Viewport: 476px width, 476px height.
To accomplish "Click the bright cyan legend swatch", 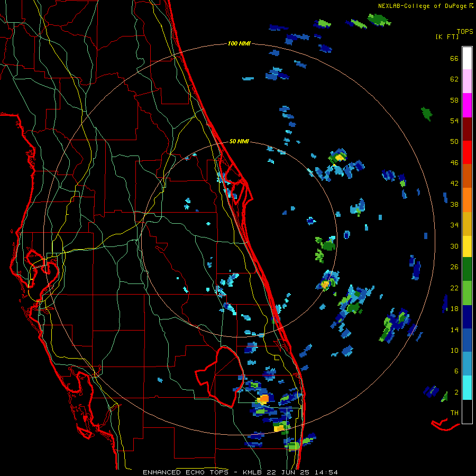I will pyautogui.click(x=467, y=388).
